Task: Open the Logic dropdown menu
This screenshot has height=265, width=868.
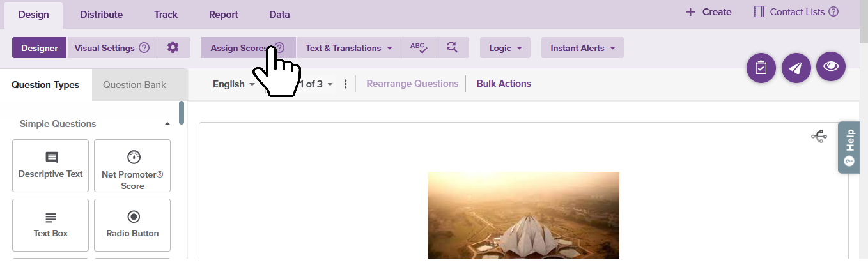Action: coord(505,48)
